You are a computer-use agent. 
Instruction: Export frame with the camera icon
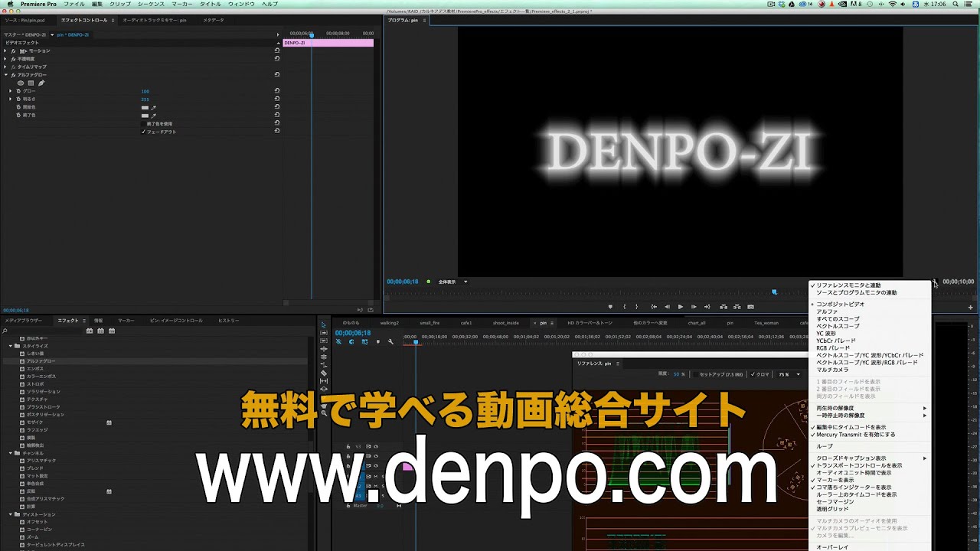tap(750, 307)
